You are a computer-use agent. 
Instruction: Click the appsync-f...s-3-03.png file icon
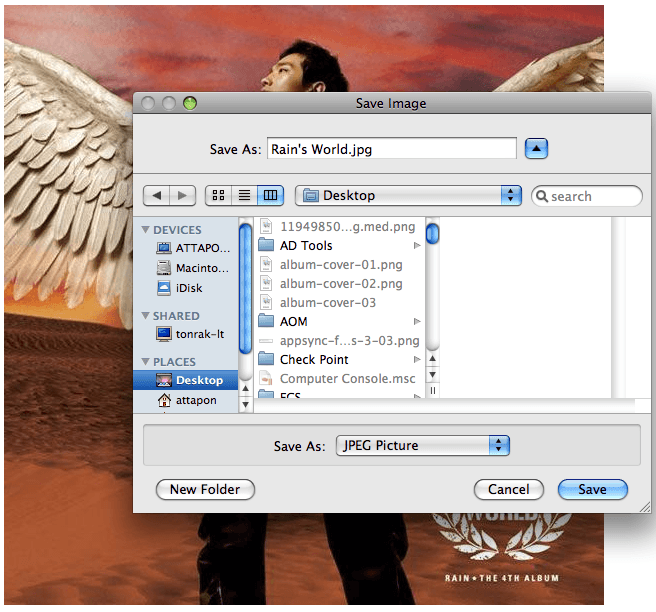pos(266,341)
